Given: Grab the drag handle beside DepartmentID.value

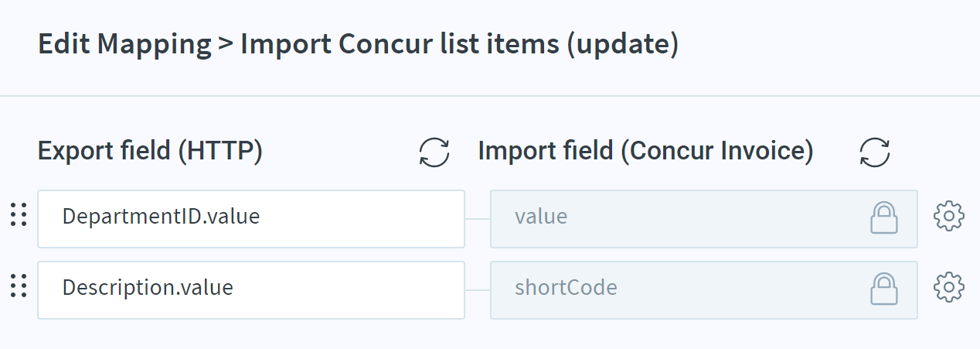Looking at the screenshot, I should (x=19, y=216).
